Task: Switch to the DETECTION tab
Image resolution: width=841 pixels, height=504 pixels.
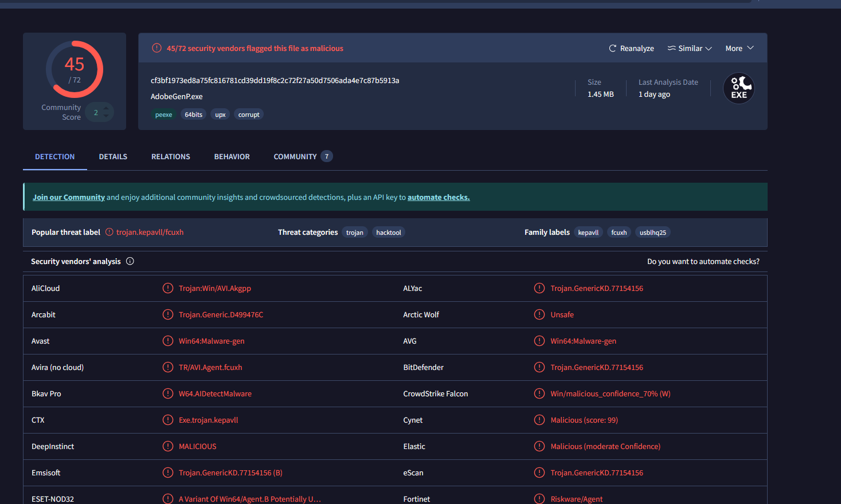Action: 55,156
